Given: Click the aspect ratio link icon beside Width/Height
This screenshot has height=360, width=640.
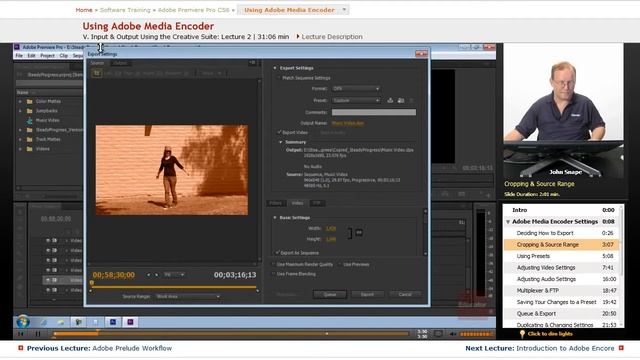Looking at the screenshot, I should point(359,233).
